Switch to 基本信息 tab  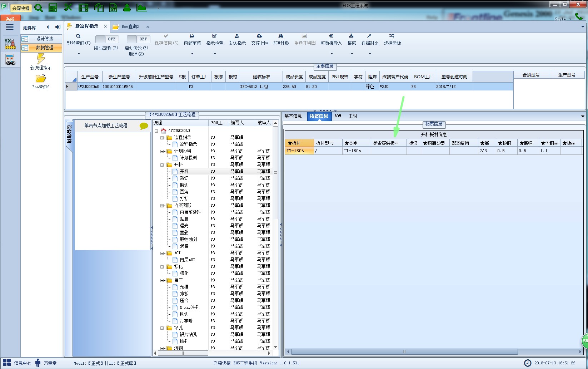coord(293,116)
